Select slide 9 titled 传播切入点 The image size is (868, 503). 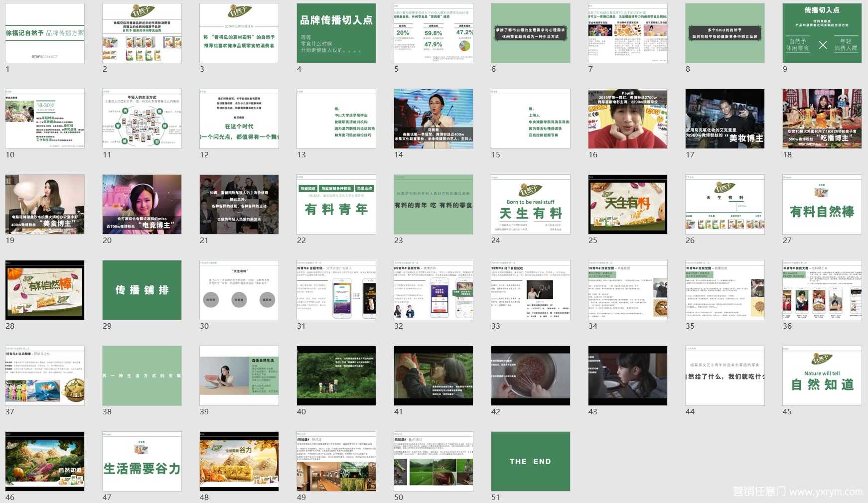point(822,33)
